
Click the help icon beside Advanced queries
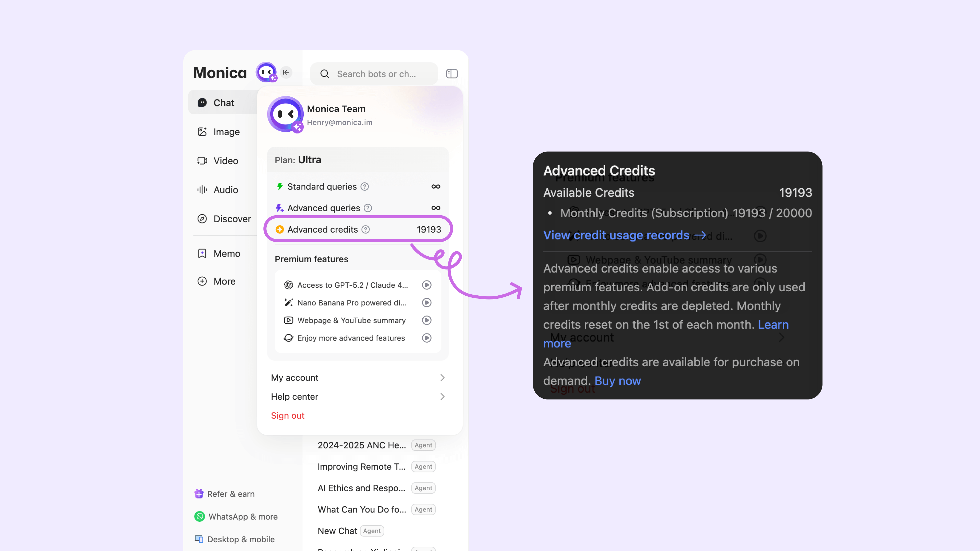pyautogui.click(x=367, y=208)
